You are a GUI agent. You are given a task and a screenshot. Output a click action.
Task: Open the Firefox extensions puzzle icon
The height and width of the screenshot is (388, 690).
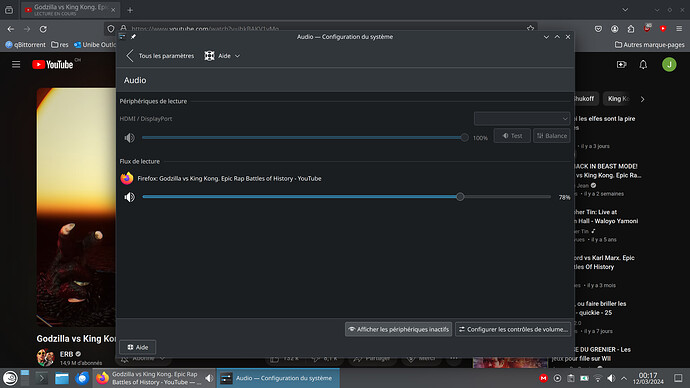[x=631, y=29]
